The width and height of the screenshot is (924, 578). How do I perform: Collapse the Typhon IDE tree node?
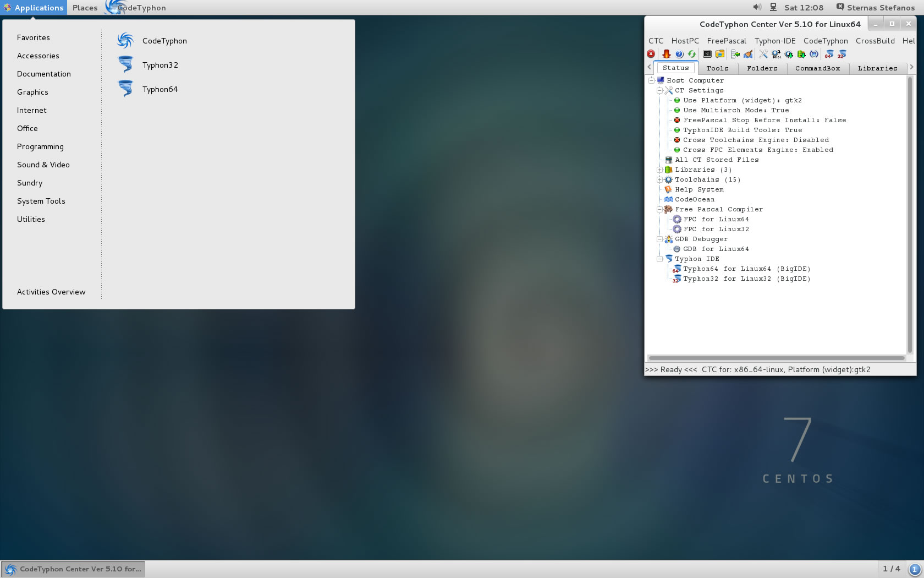pos(659,259)
